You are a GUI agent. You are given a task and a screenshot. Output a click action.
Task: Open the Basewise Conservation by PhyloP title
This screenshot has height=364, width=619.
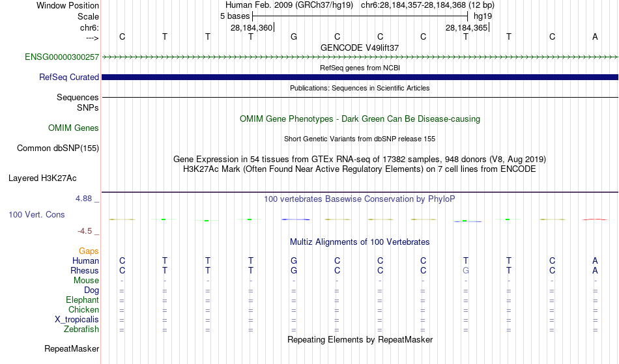tap(360, 199)
